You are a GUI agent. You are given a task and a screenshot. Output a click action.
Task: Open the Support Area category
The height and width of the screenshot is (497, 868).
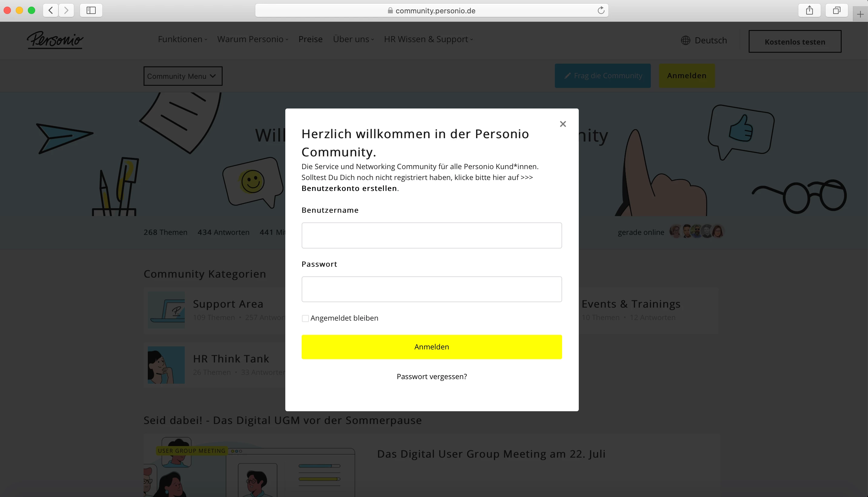228,304
